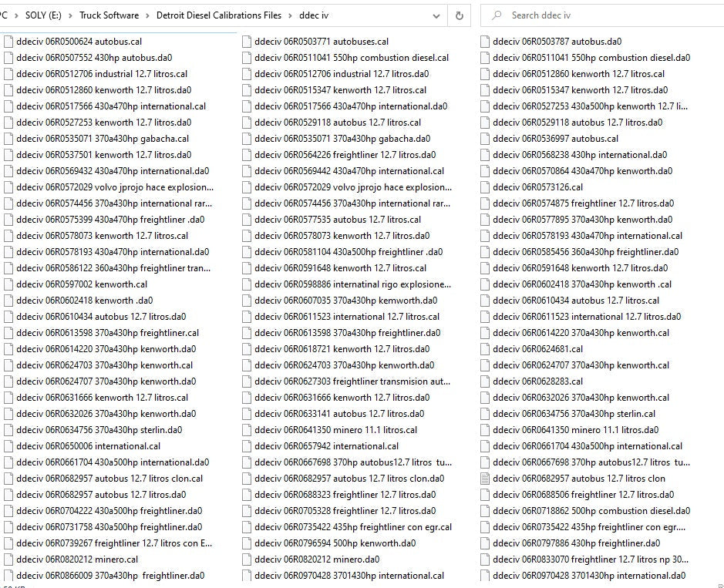Image resolution: width=724 pixels, height=588 pixels.
Task: Select file 06R0735422 435hp freightliner con egr.cal
Action: pos(352,527)
